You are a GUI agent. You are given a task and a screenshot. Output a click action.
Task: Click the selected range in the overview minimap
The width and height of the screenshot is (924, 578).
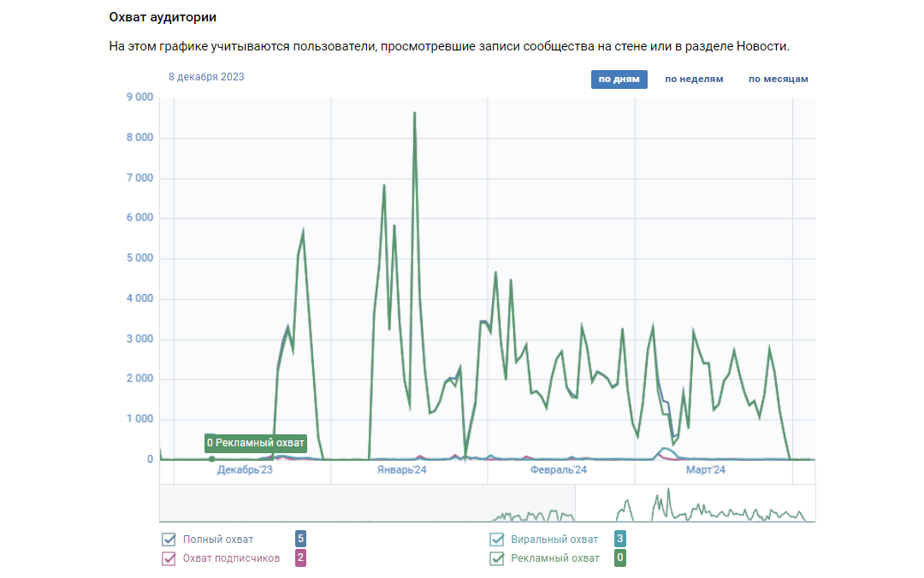(x=695, y=503)
